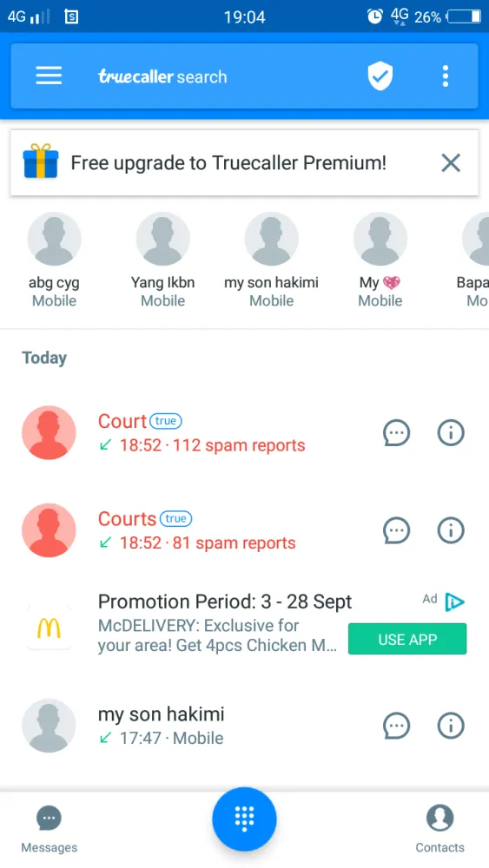Open the hamburger navigation menu
The width and height of the screenshot is (489, 868).
pos(49,76)
